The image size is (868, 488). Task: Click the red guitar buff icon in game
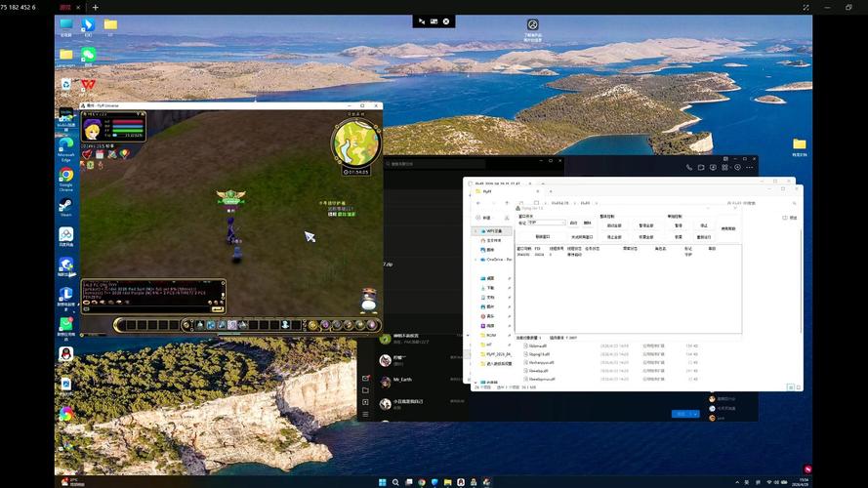87,154
